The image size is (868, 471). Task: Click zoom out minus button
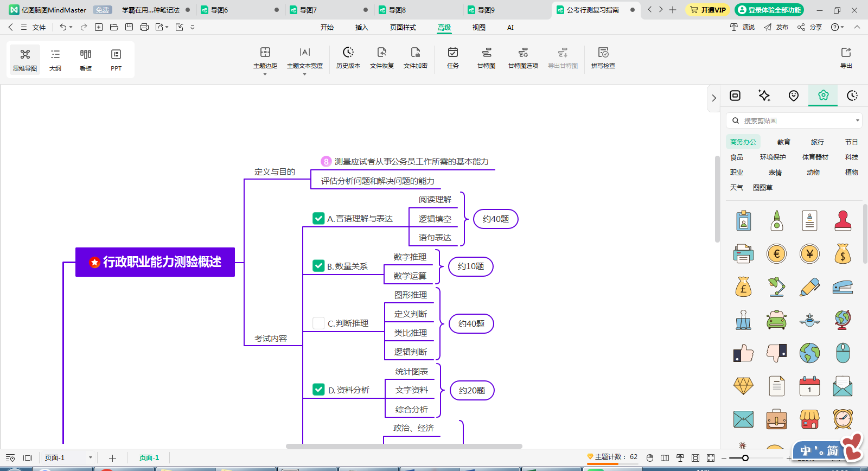click(x=724, y=458)
